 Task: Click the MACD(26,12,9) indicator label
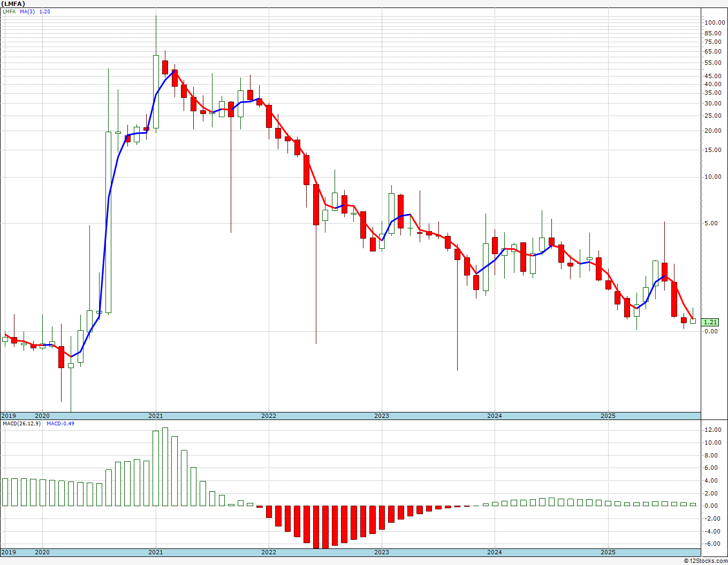tap(21, 424)
